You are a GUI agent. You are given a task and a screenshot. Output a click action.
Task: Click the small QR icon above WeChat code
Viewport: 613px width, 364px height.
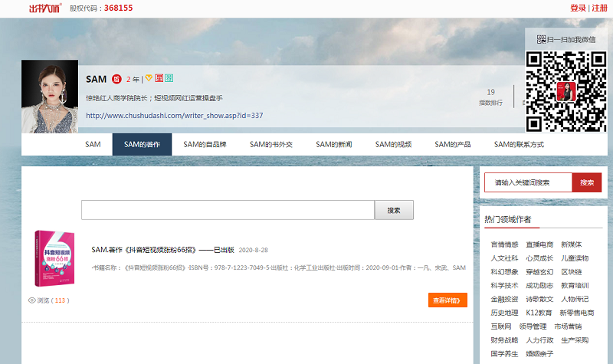tap(541, 39)
